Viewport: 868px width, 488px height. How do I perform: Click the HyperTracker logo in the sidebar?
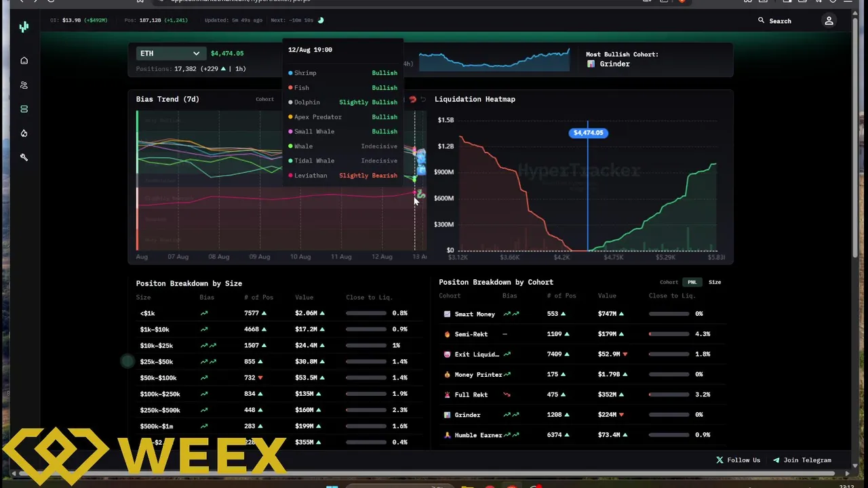(24, 27)
